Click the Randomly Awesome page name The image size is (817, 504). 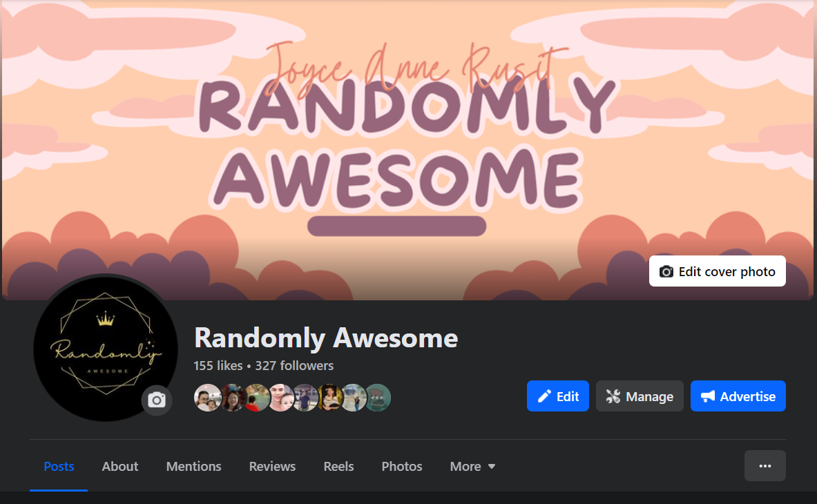pyautogui.click(x=326, y=338)
